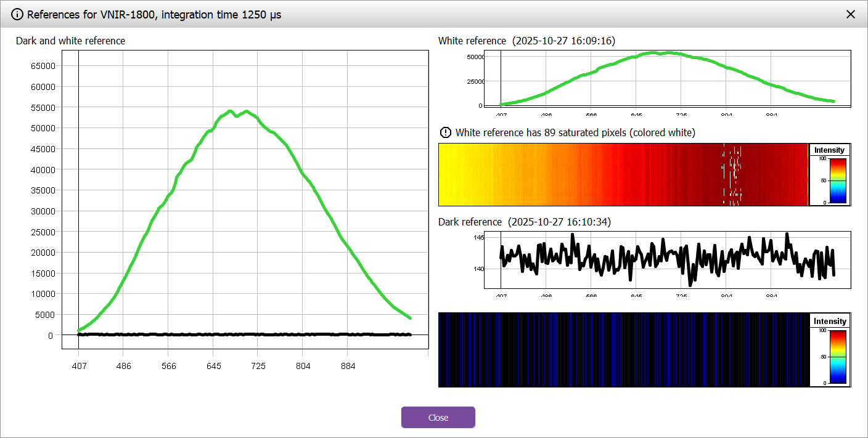Click the dark reference blue-striped heatmap
868x438 pixels.
pyautogui.click(x=623, y=349)
